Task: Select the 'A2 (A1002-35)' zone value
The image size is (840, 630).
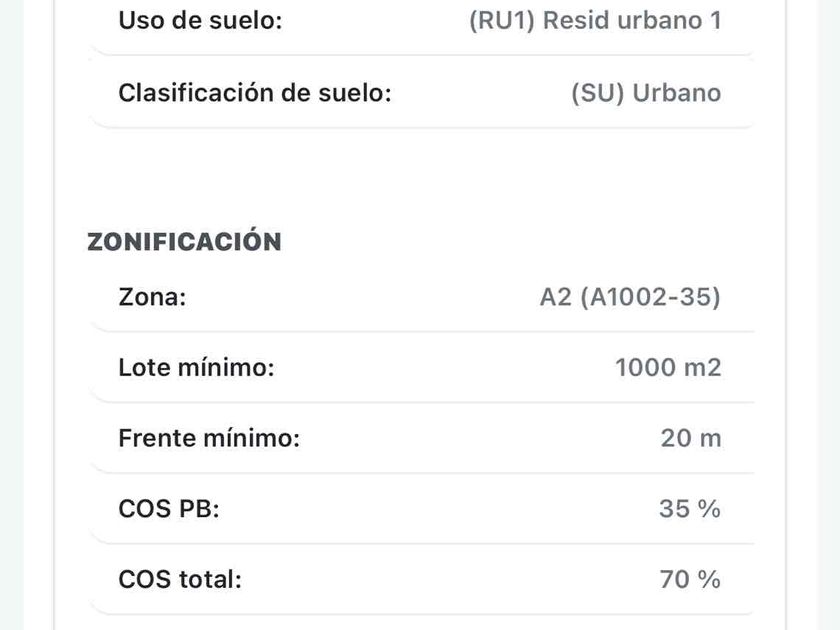Action: point(629,298)
